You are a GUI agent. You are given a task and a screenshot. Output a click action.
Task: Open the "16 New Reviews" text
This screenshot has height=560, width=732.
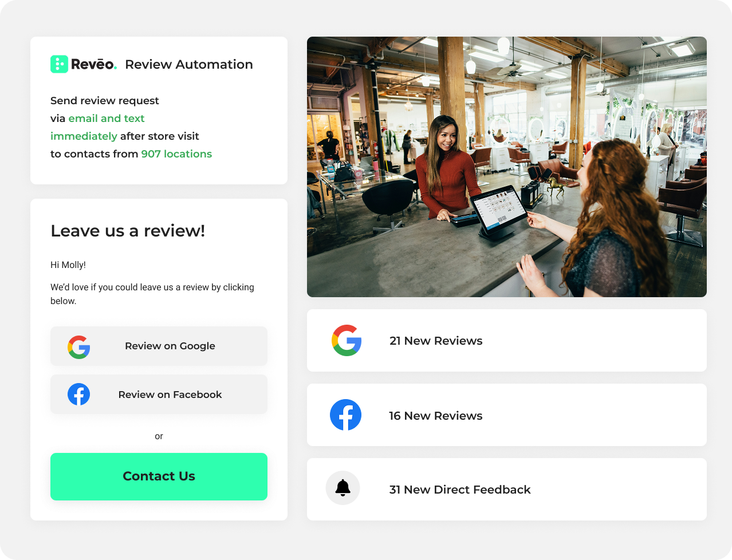[x=436, y=416]
